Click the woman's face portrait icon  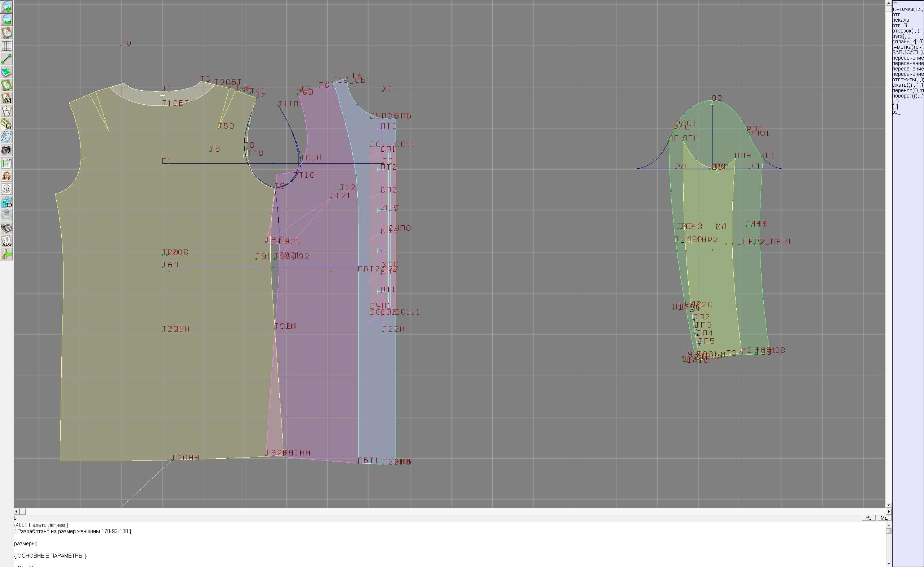[x=6, y=176]
